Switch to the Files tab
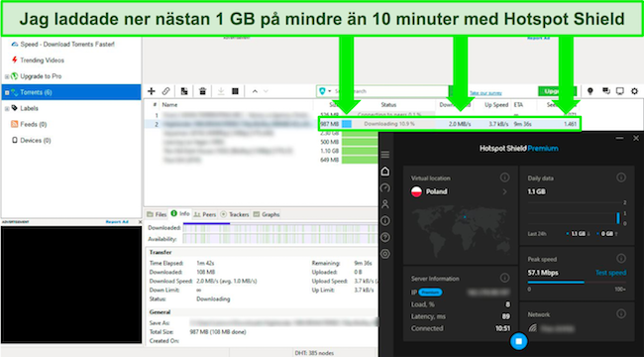 pos(157,214)
